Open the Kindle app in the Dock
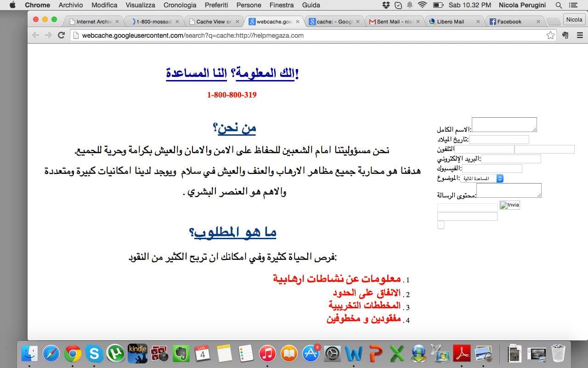 point(137,354)
